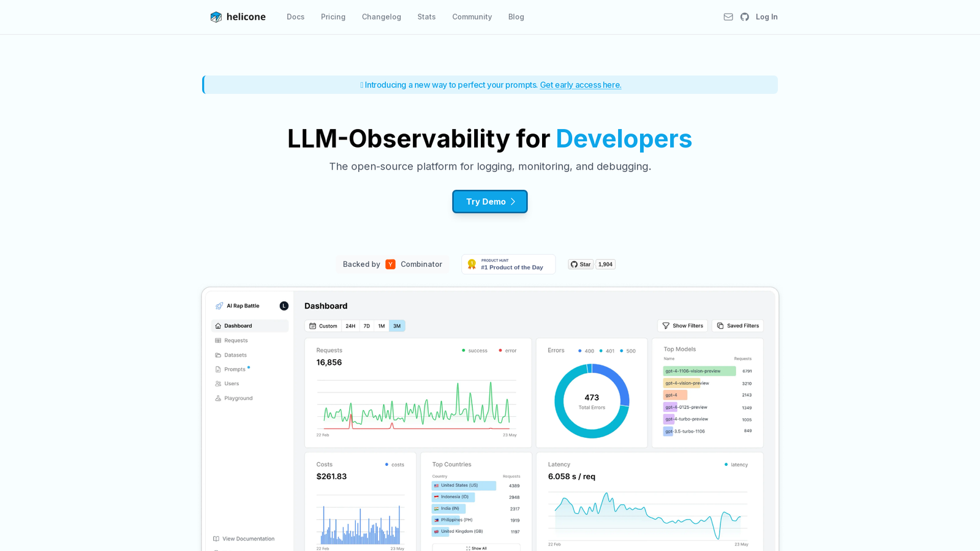
Task: Click the GitHub Star button
Action: pos(581,264)
